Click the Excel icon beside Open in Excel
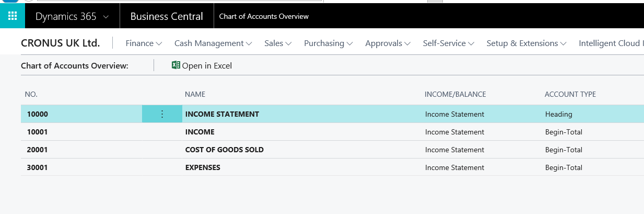 pyautogui.click(x=175, y=65)
